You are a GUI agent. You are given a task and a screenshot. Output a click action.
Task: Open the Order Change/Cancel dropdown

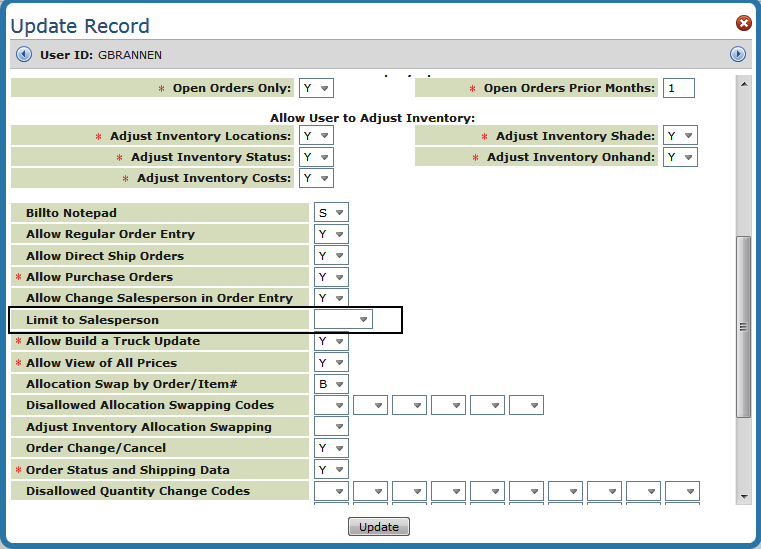[331, 448]
